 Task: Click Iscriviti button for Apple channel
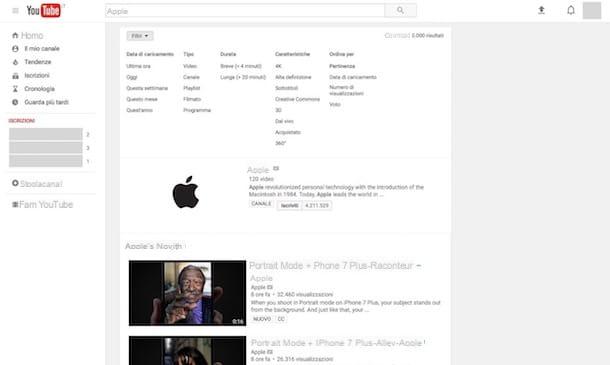289,205
